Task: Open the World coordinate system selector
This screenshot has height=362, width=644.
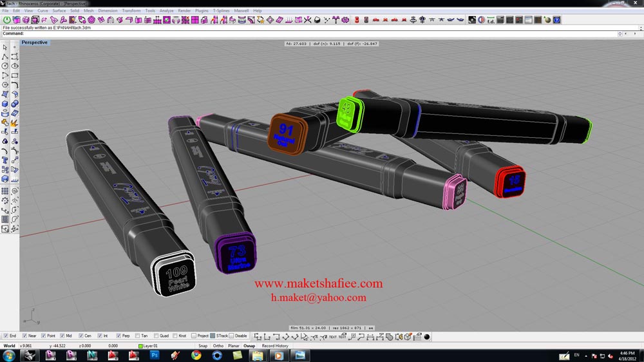Action: [x=10, y=346]
